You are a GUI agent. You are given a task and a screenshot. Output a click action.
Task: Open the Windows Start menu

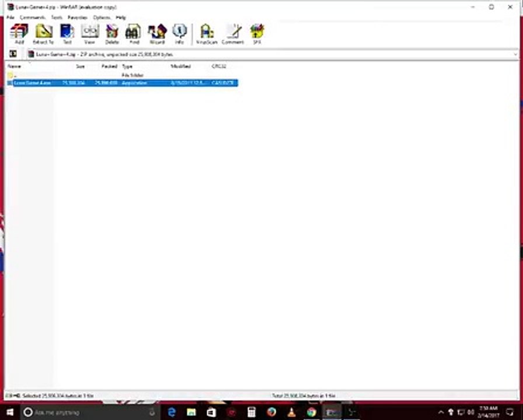coord(10,412)
